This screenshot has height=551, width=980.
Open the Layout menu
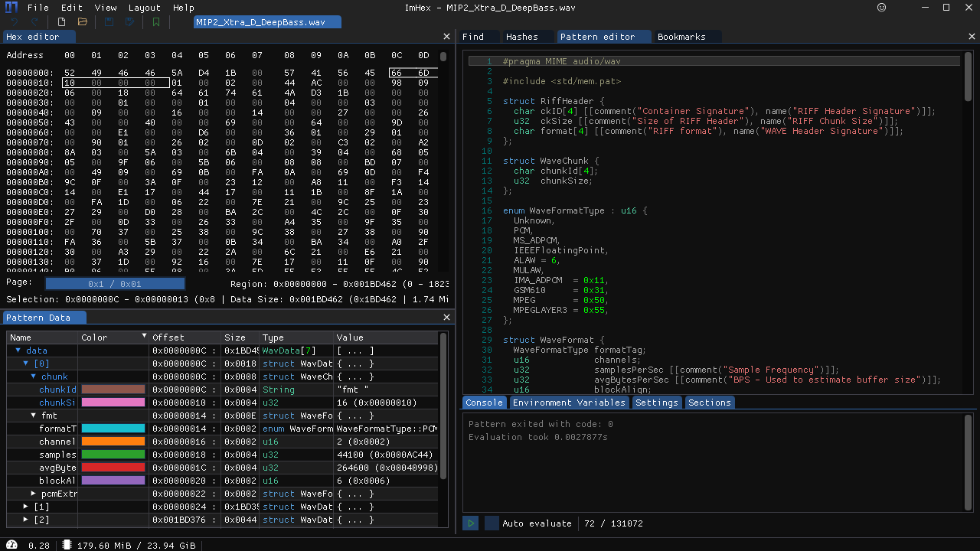144,8
